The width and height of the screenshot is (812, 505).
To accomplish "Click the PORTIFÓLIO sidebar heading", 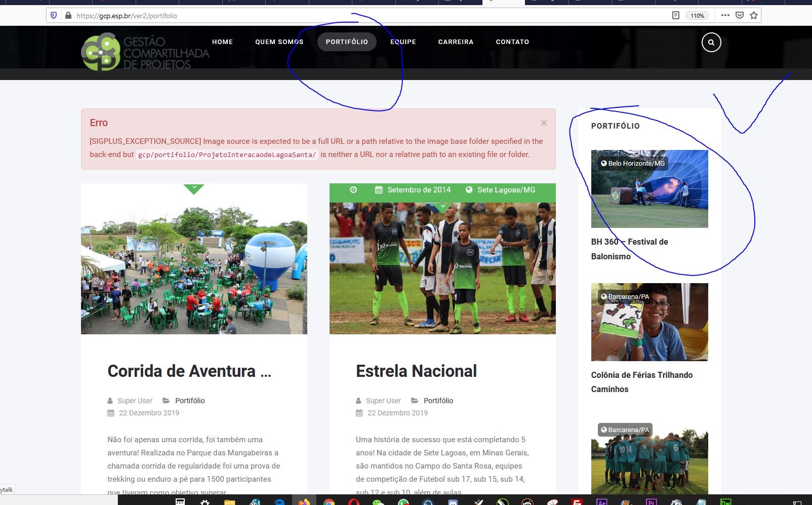I will point(616,126).
